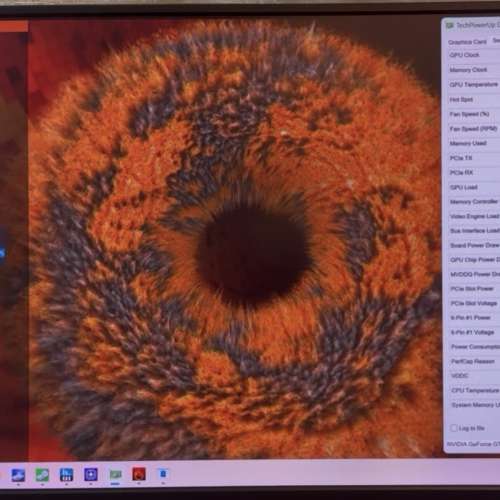Click the Hot Spot sensor label
Image resolution: width=500 pixels, height=500 pixels.
click(461, 99)
